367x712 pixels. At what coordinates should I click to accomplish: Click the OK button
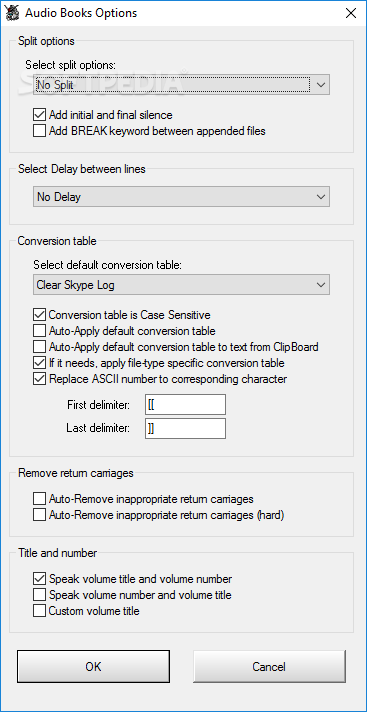[94, 667]
